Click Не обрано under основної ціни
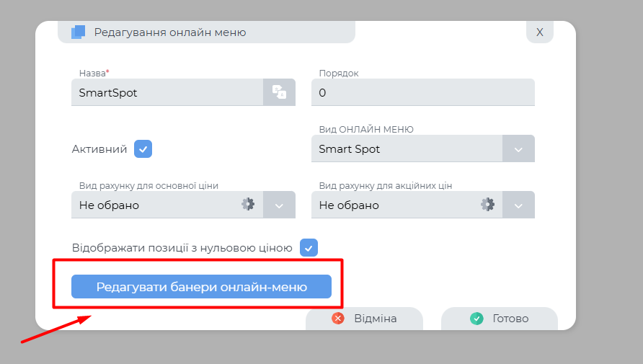This screenshot has height=364, width=643. [x=155, y=205]
